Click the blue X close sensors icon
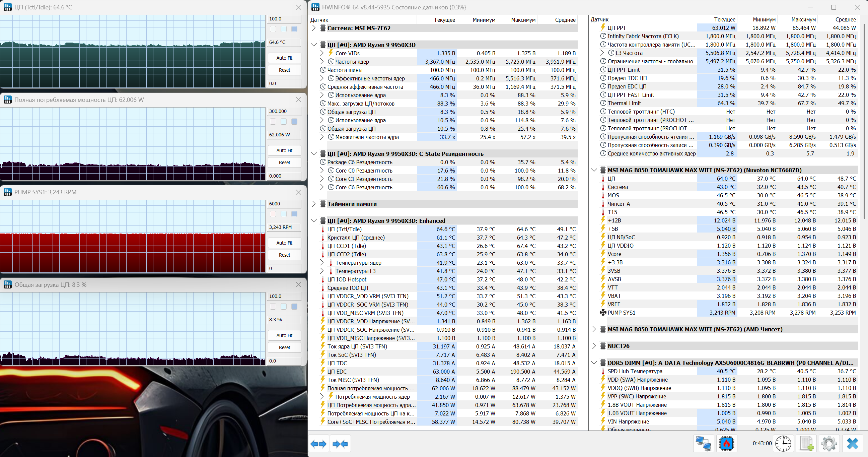 pos(853,444)
